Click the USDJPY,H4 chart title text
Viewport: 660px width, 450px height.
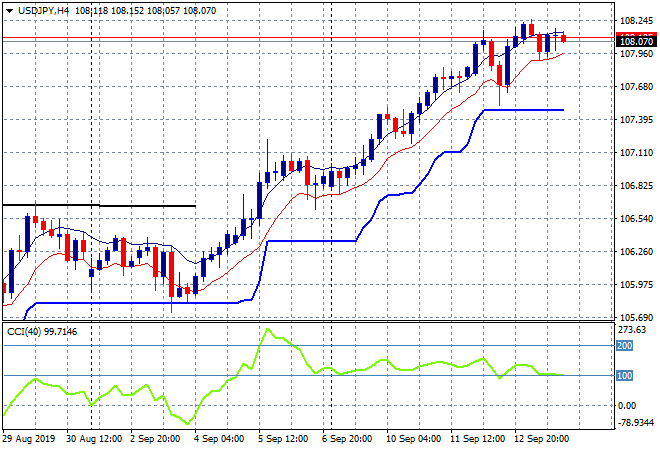(43, 11)
